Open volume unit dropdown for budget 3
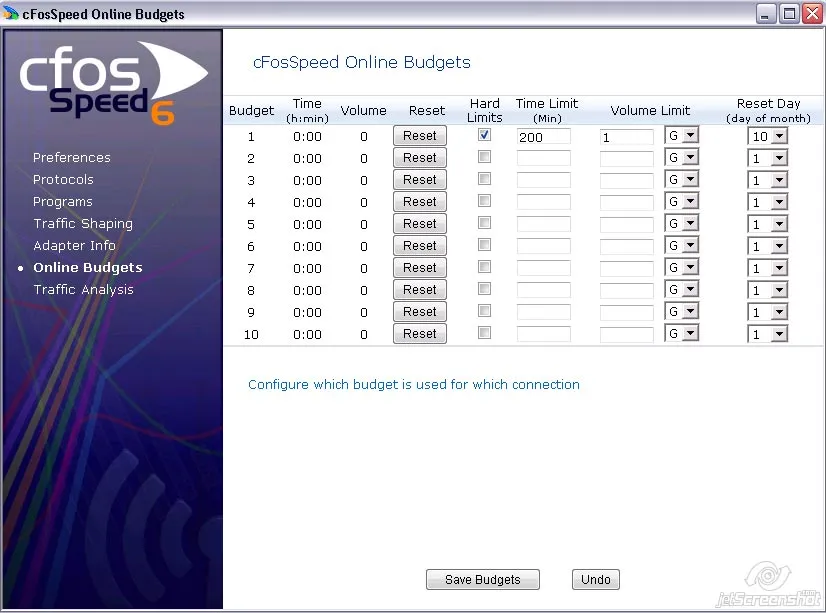The width and height of the screenshot is (826, 613). point(681,180)
